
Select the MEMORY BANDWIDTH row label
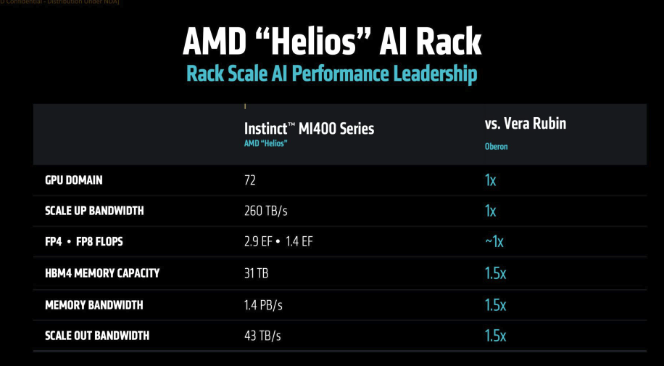94,305
